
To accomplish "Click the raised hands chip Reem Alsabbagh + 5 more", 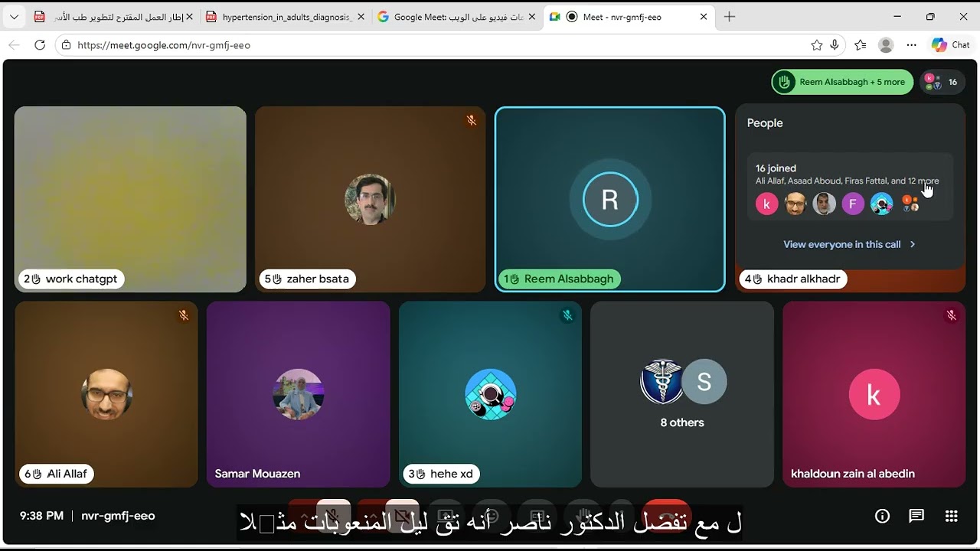I will [x=842, y=82].
